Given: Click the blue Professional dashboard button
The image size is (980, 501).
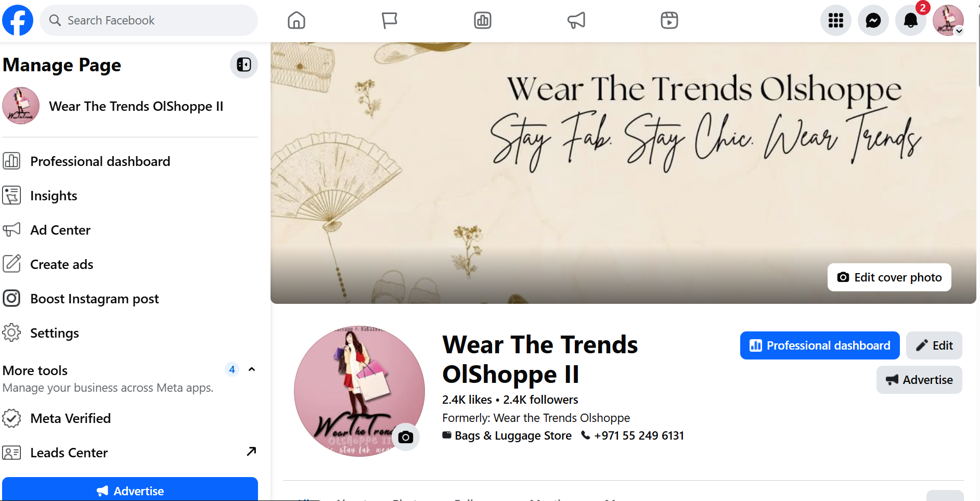Looking at the screenshot, I should 820,345.
